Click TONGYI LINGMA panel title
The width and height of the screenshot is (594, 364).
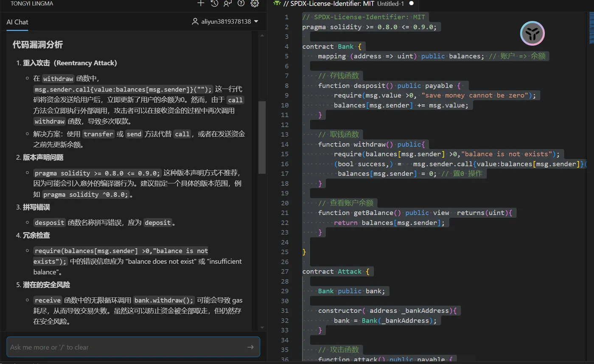pos(32,3)
